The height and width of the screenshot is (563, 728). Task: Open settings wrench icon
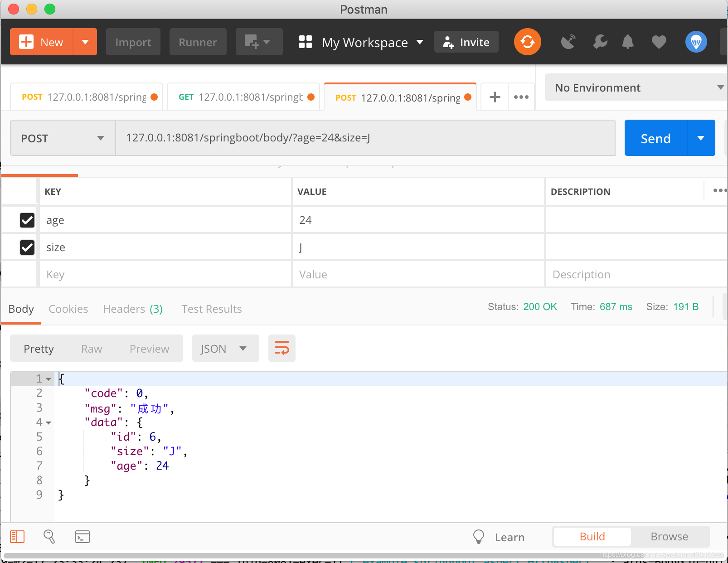(600, 42)
